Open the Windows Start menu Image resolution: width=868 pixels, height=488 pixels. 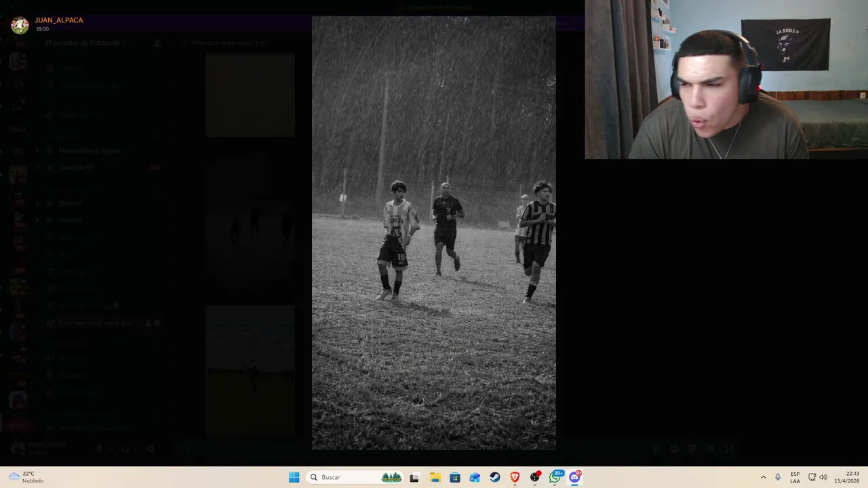294,477
